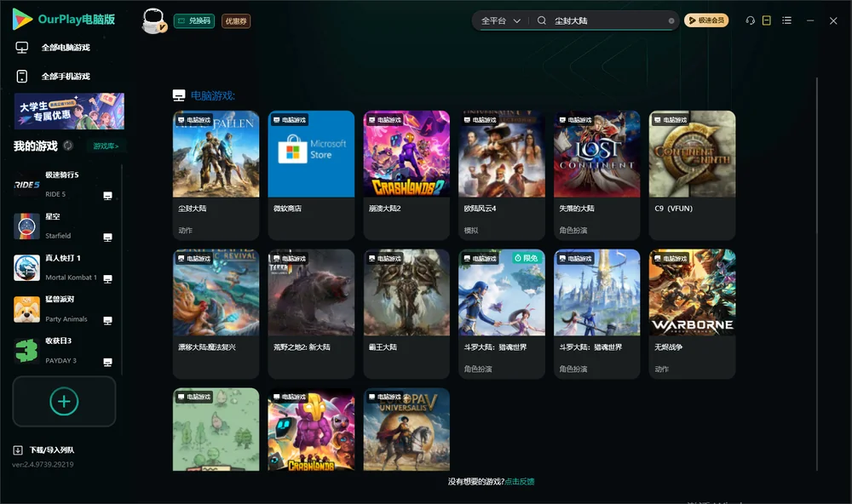Open the 无垠战争 Warborne card

(x=692, y=313)
